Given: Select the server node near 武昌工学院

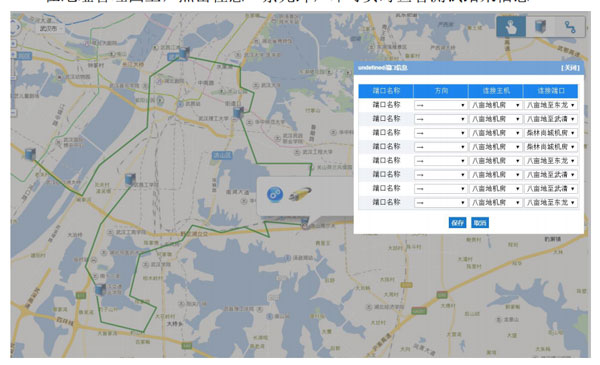Looking at the screenshot, I should (x=130, y=179).
